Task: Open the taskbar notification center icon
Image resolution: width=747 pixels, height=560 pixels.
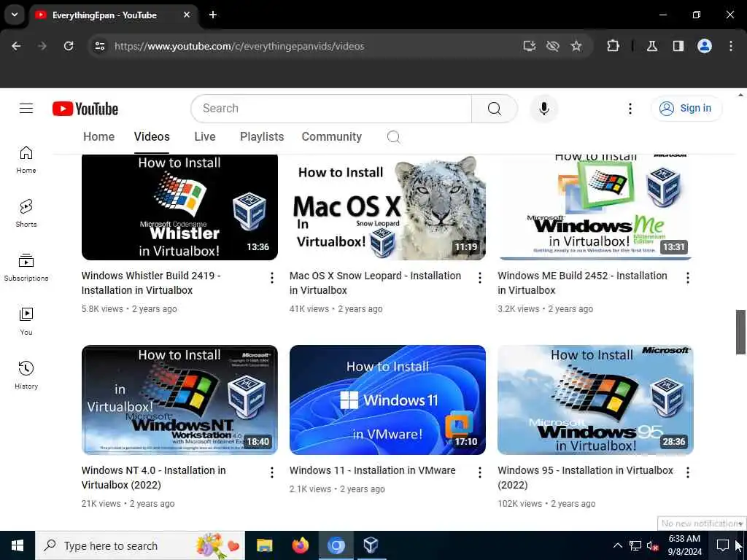Action: [722, 545]
